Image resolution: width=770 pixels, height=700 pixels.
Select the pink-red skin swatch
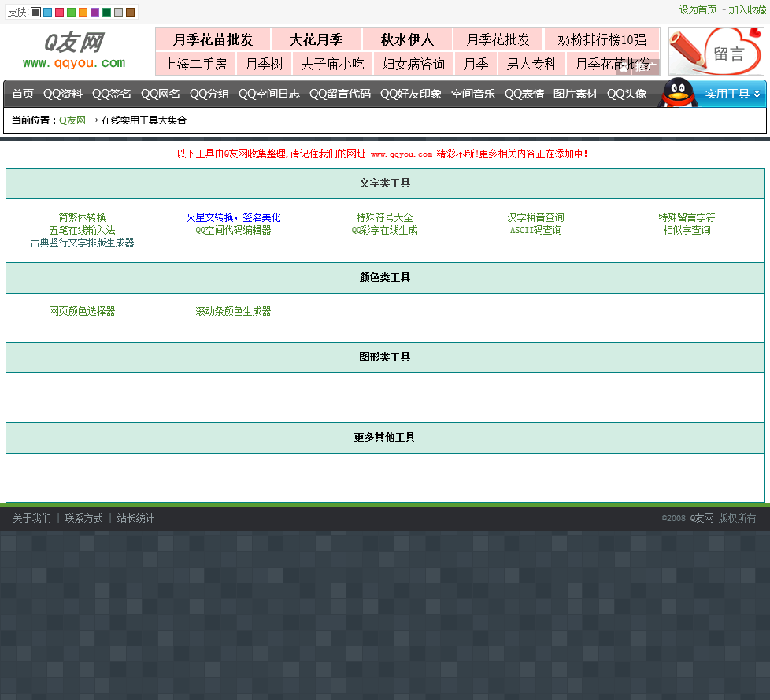pos(59,13)
